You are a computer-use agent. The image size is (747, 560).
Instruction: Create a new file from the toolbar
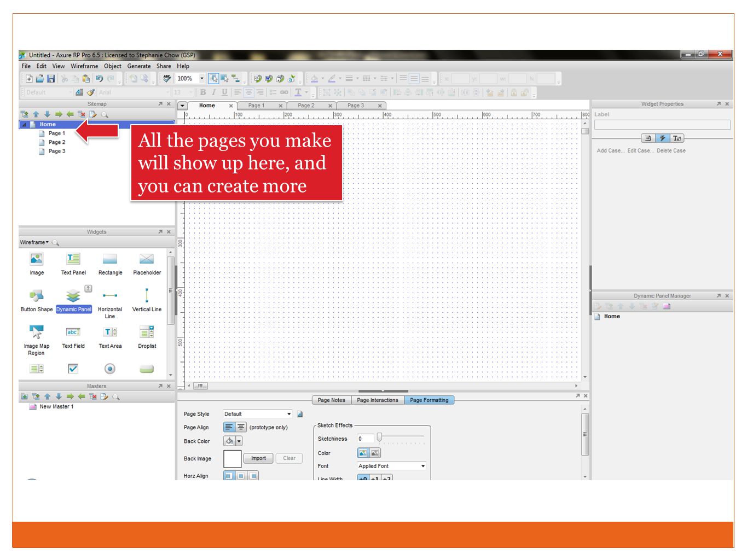click(29, 79)
